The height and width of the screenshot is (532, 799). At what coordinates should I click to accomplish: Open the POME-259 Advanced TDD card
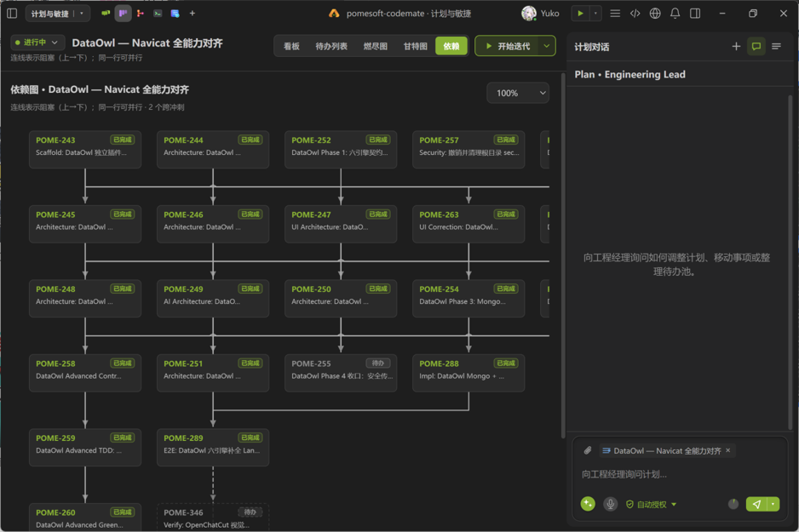[x=85, y=448]
